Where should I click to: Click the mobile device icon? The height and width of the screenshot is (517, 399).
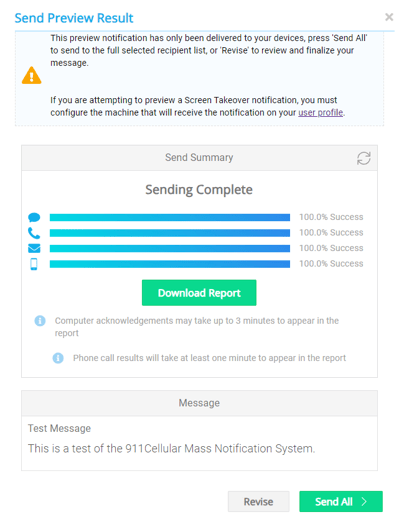[34, 264]
